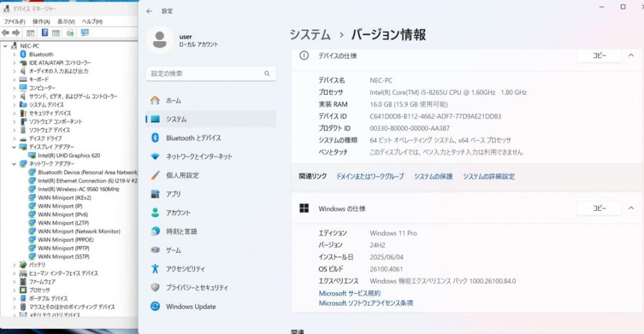This screenshot has width=644, height=334.
Task: Click the search magnifier icon in Settings
Action: pos(267,74)
